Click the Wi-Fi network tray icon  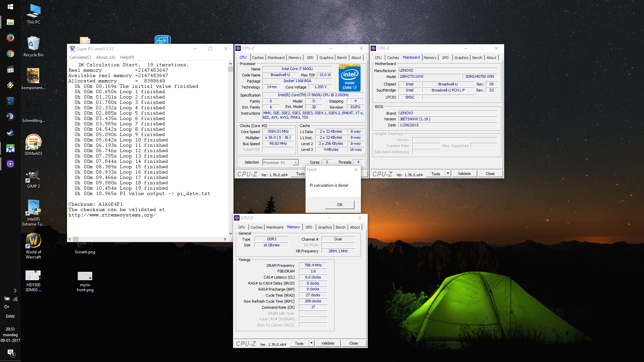tap(15, 299)
